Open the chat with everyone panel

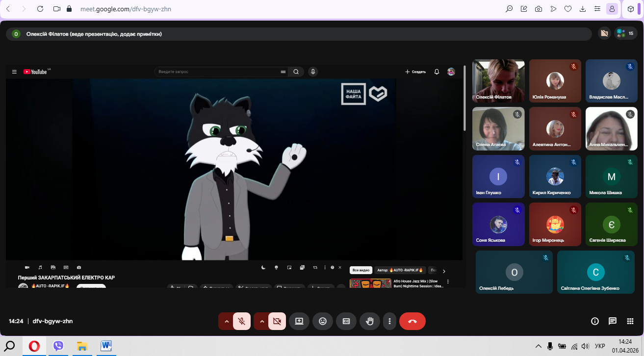613,321
